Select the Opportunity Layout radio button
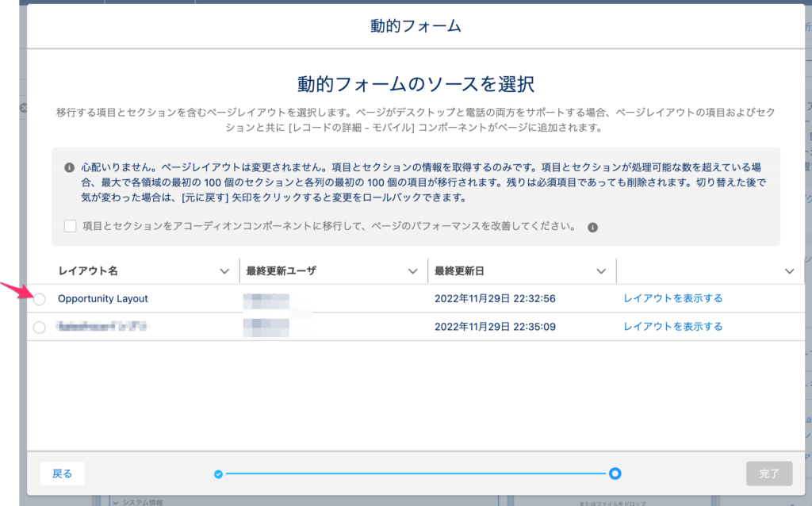Image resolution: width=812 pixels, height=506 pixels. tap(39, 299)
